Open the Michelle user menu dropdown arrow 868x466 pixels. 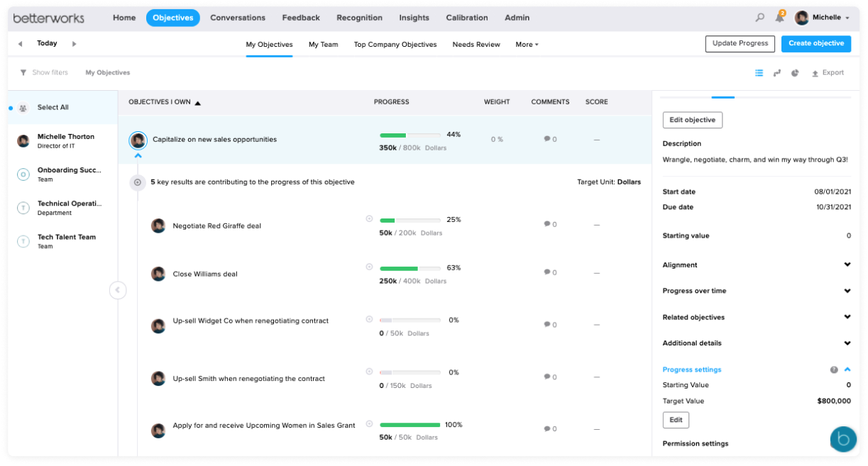(x=847, y=18)
